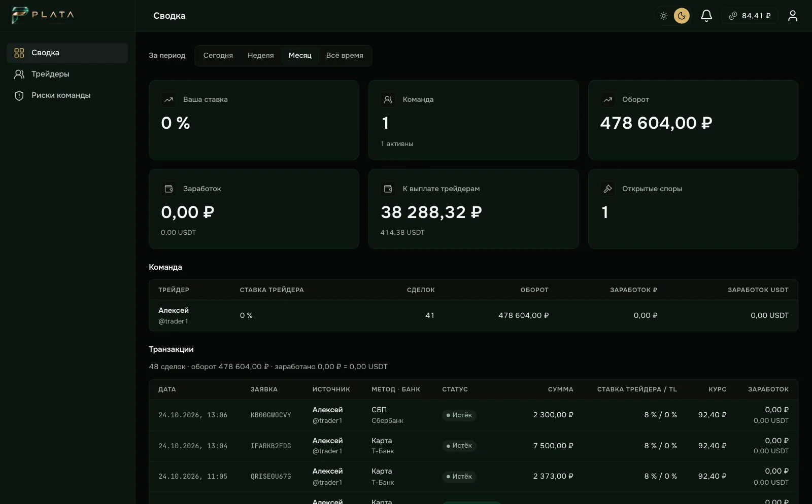Open Риски команды in the sidebar

coord(67,95)
